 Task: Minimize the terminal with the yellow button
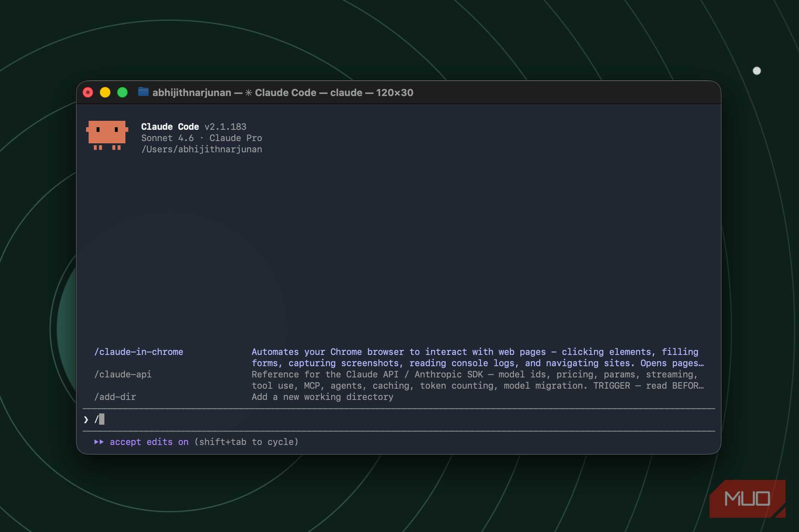tap(105, 92)
